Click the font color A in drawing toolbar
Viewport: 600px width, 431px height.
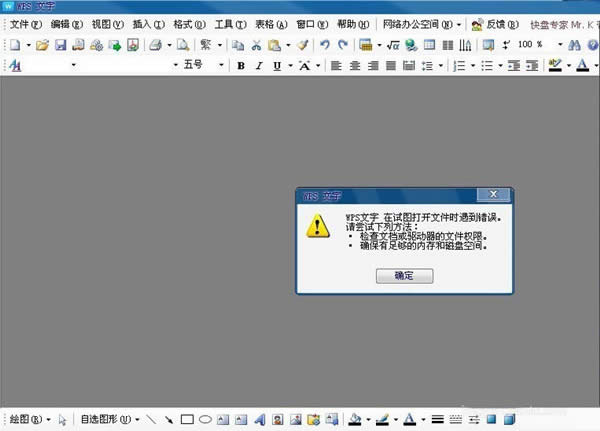point(409,419)
